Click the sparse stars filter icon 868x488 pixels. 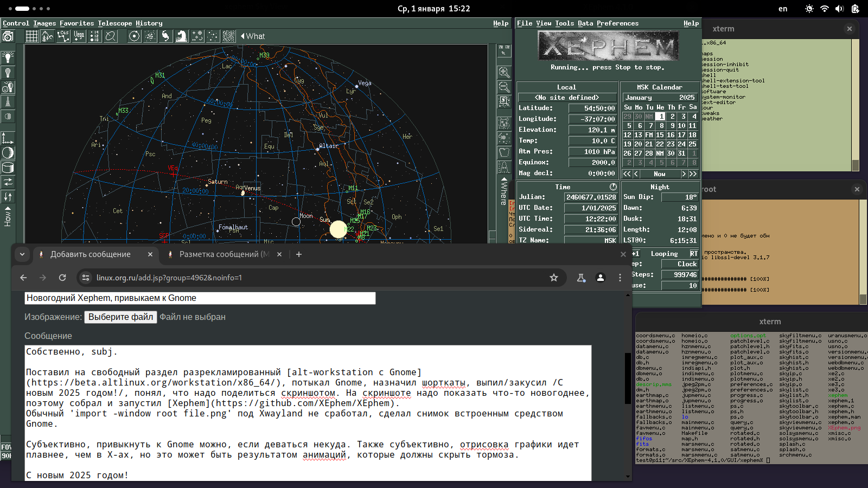[x=213, y=36]
